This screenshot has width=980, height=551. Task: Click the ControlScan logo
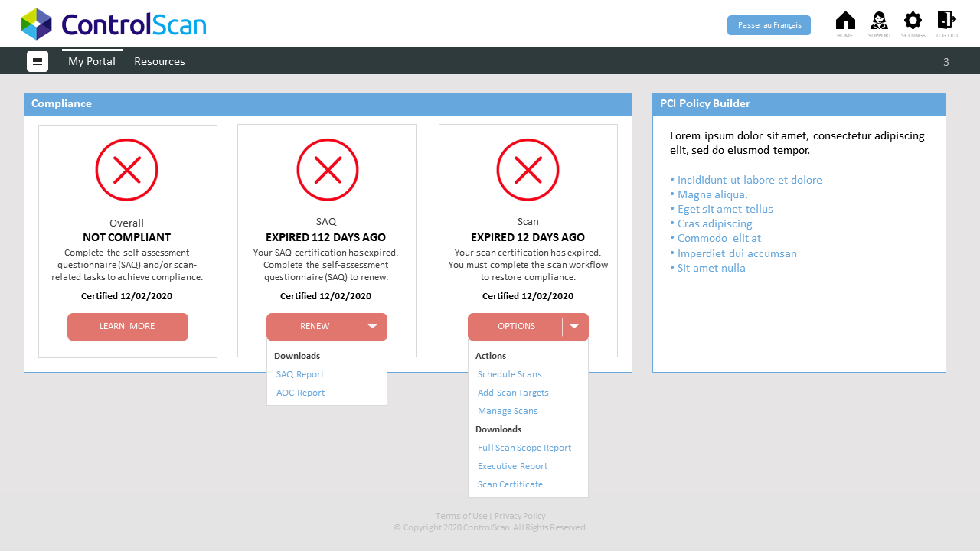(113, 24)
